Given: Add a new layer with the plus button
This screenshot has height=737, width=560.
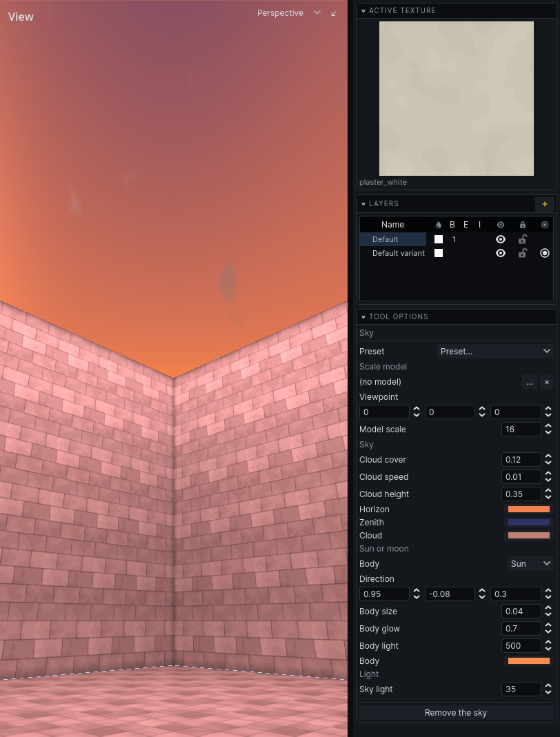Looking at the screenshot, I should coord(545,204).
